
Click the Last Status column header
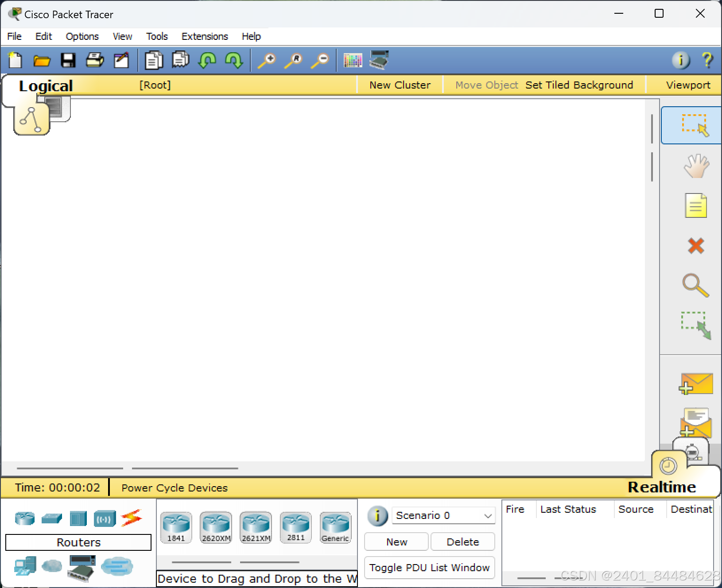coord(568,509)
